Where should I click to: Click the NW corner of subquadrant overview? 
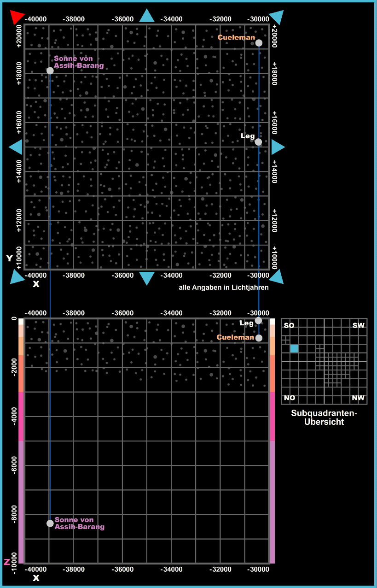[x=358, y=398]
